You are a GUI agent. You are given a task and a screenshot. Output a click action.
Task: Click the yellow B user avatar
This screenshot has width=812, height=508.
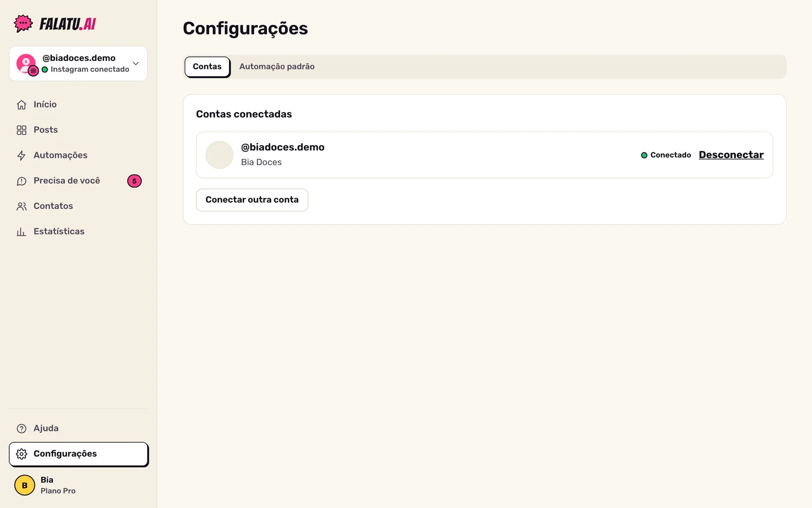point(24,485)
